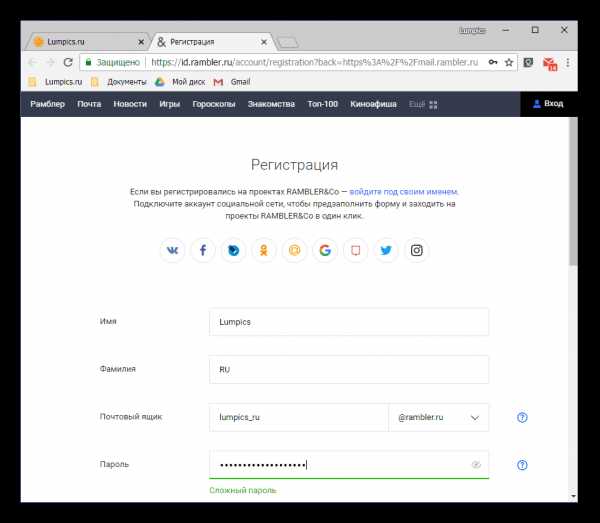The height and width of the screenshot is (523, 600).
Task: Open Мой диск Google Drive bookmark
Action: [180, 82]
